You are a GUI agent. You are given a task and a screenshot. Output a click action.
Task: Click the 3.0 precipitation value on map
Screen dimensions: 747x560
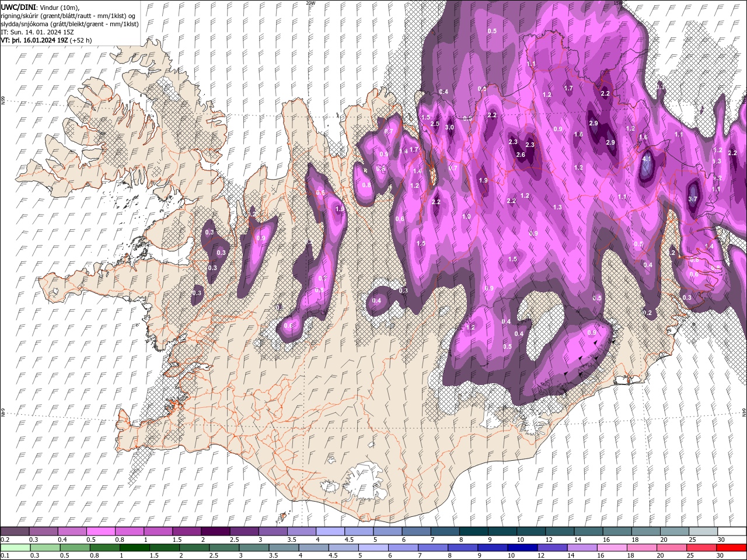(449, 127)
